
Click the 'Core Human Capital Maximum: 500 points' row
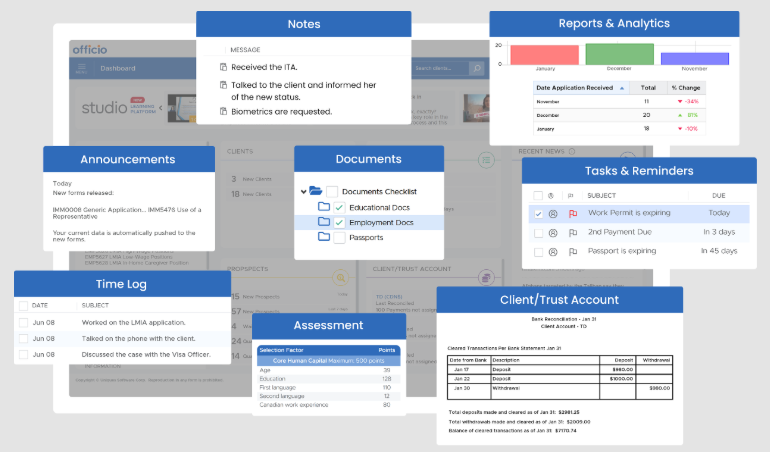[329, 361]
